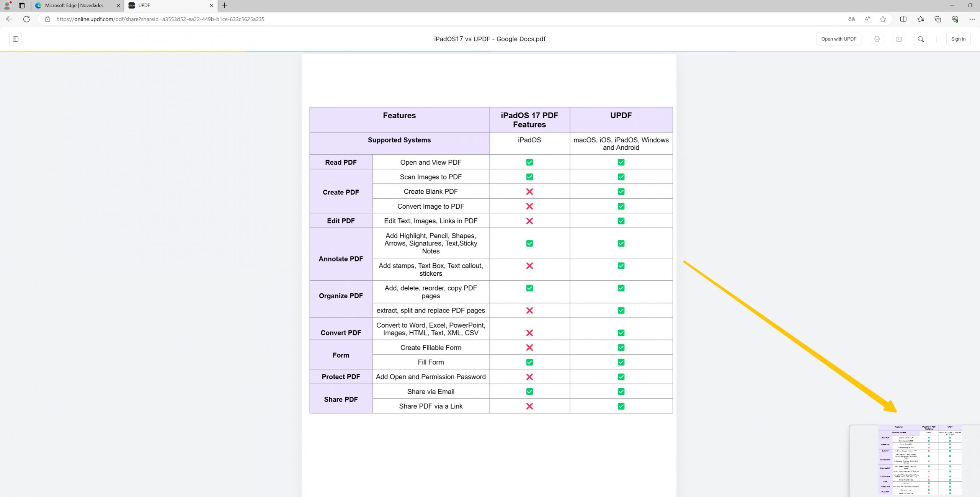
Task: Open a new tab with the plus icon
Action: tap(225, 5)
